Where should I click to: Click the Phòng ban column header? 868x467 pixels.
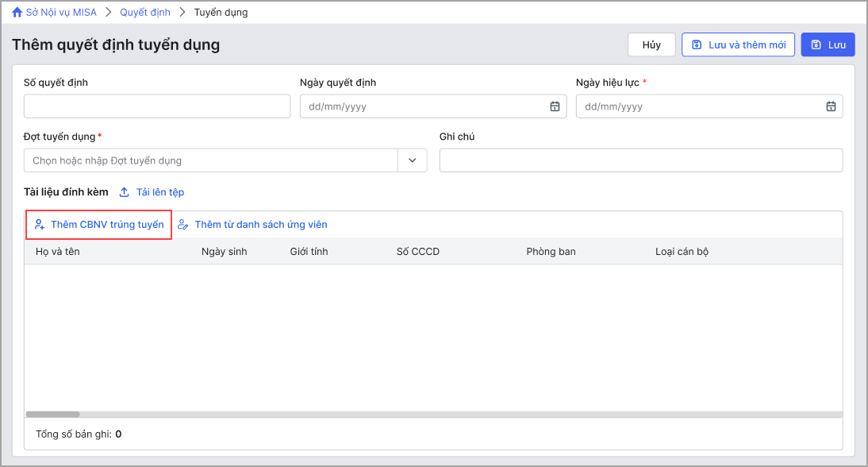pos(551,252)
